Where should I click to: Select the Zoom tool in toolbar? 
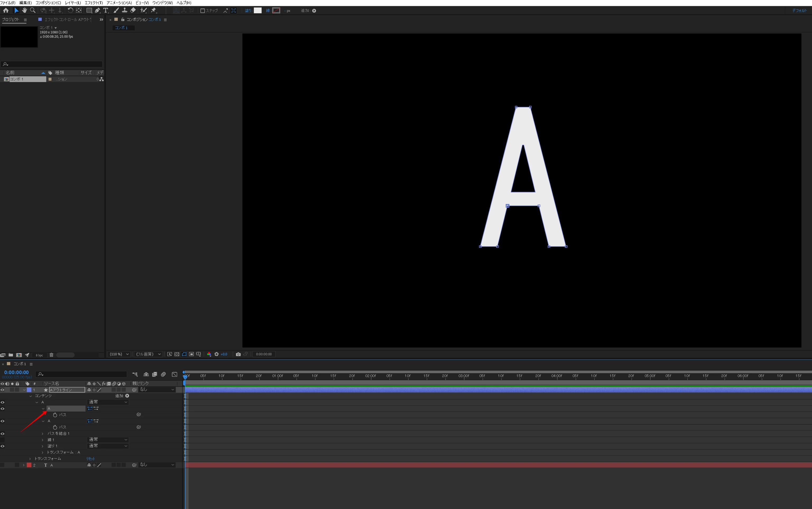[x=33, y=11]
